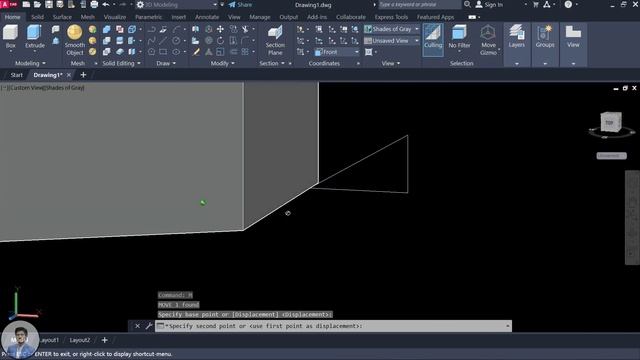
Task: Click the command line input field
Action: (x=333, y=326)
